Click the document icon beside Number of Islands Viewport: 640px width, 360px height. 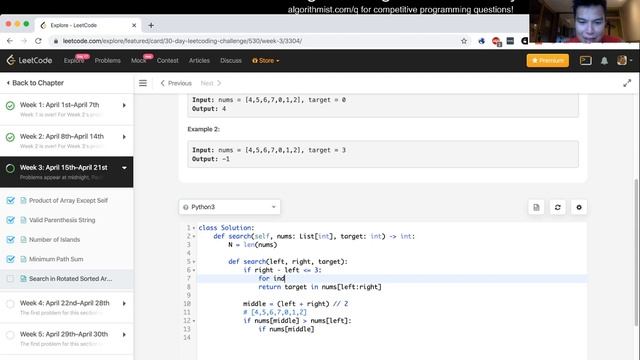[23, 240]
